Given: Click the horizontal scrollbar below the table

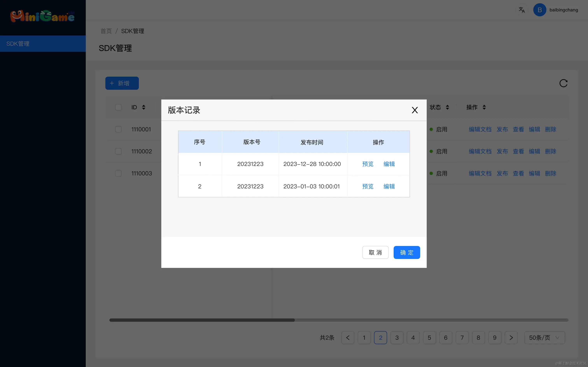Looking at the screenshot, I should point(202,320).
